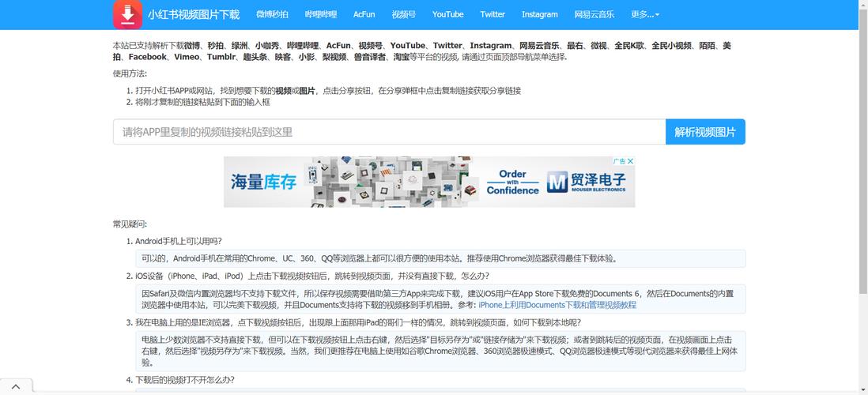Viewport: 868px width, 395px height.
Task: Click the 海量库存 text in the banner
Action: [x=263, y=182]
